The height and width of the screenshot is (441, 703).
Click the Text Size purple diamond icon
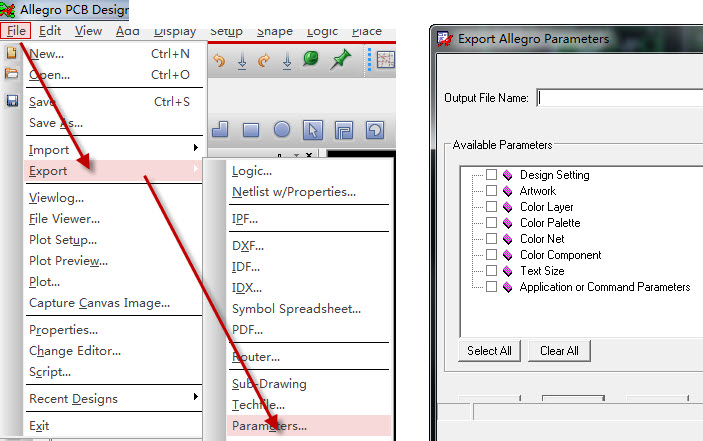[508, 271]
